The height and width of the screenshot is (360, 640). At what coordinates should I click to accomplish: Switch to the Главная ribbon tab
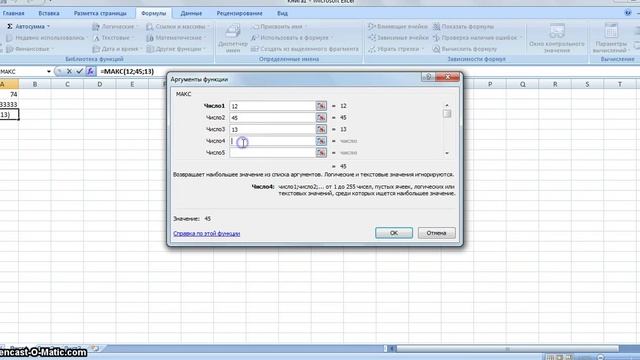tap(13, 13)
